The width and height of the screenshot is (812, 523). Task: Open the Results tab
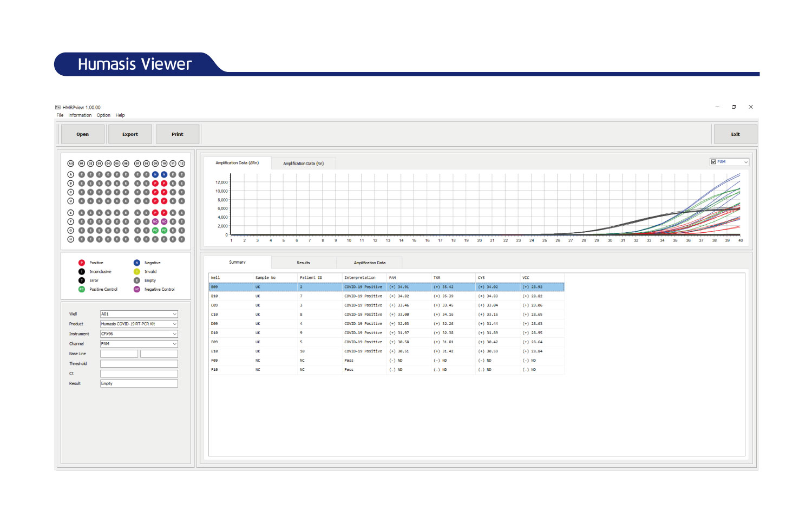(x=303, y=263)
